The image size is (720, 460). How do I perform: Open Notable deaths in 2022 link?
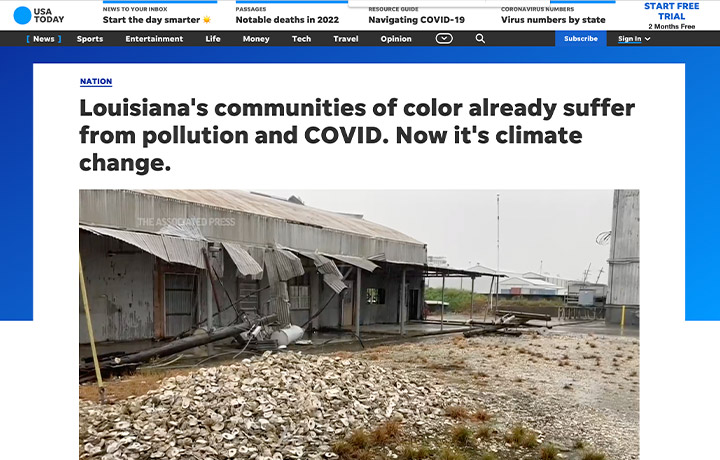click(287, 20)
